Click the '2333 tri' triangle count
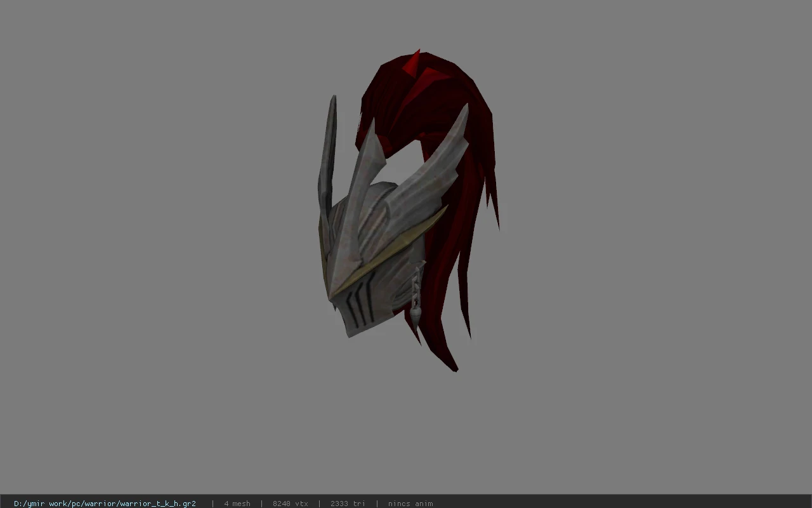The height and width of the screenshot is (508, 812). [348, 504]
